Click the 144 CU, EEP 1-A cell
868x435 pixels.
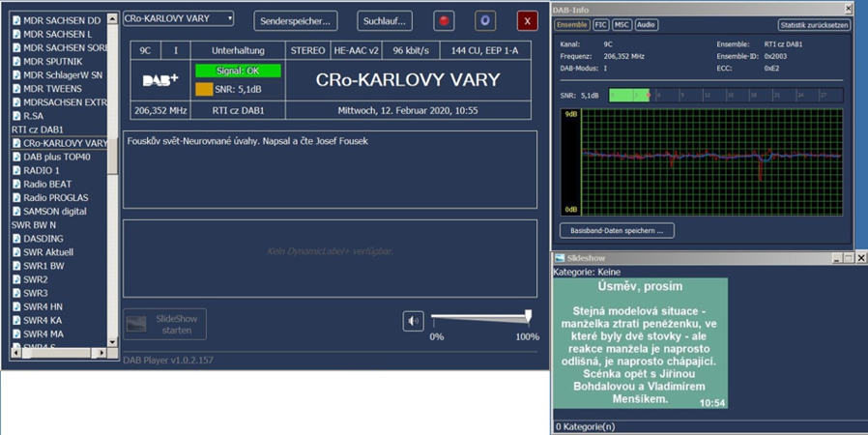(x=485, y=50)
